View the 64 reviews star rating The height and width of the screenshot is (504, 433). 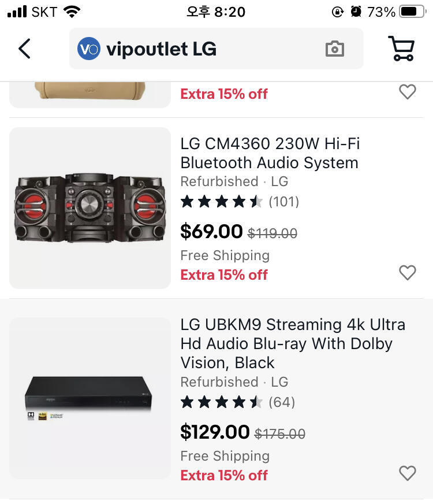pyautogui.click(x=237, y=402)
